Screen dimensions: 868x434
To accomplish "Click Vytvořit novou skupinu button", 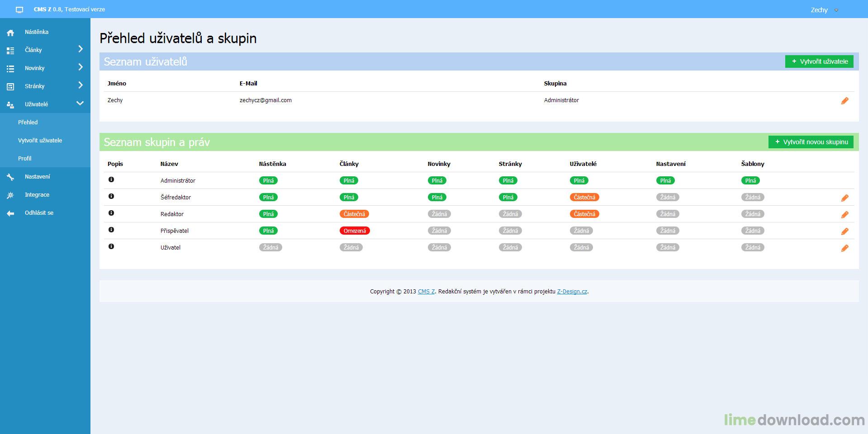I will tap(811, 142).
